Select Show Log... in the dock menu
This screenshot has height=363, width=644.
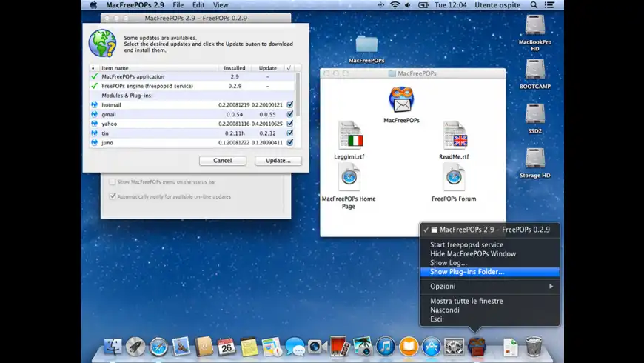click(x=489, y=263)
